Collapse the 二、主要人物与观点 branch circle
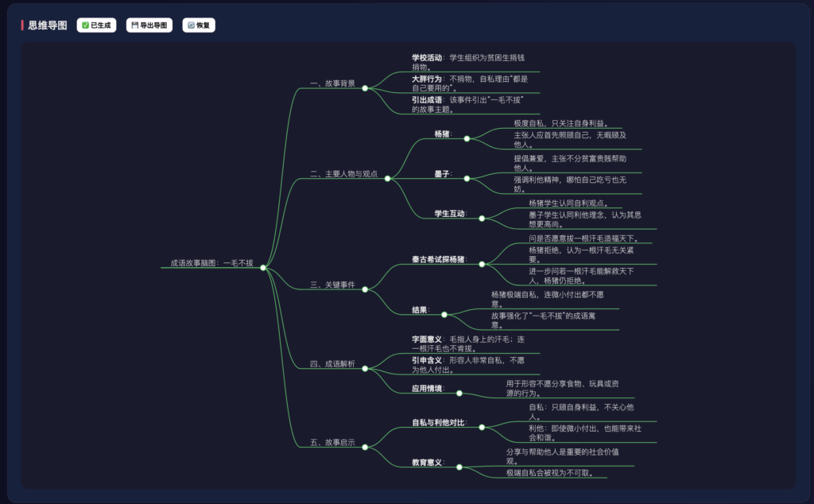 tap(387, 179)
